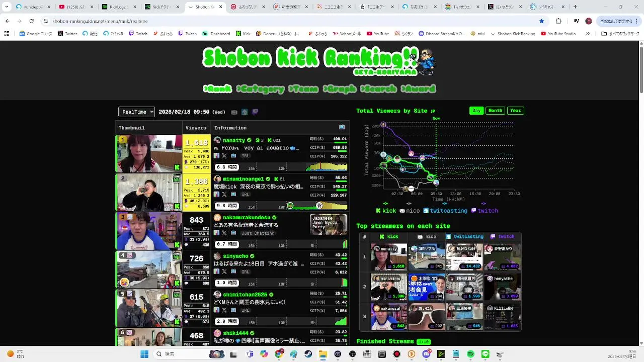Open the Shobon Kick Ranking bookmark
Image resolution: width=644 pixels, height=362 pixels.
(x=512, y=34)
